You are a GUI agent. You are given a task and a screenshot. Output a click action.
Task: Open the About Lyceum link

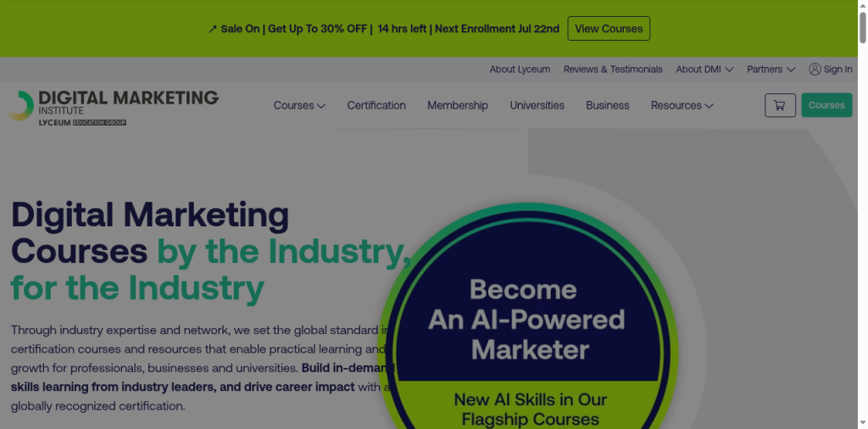(x=520, y=70)
